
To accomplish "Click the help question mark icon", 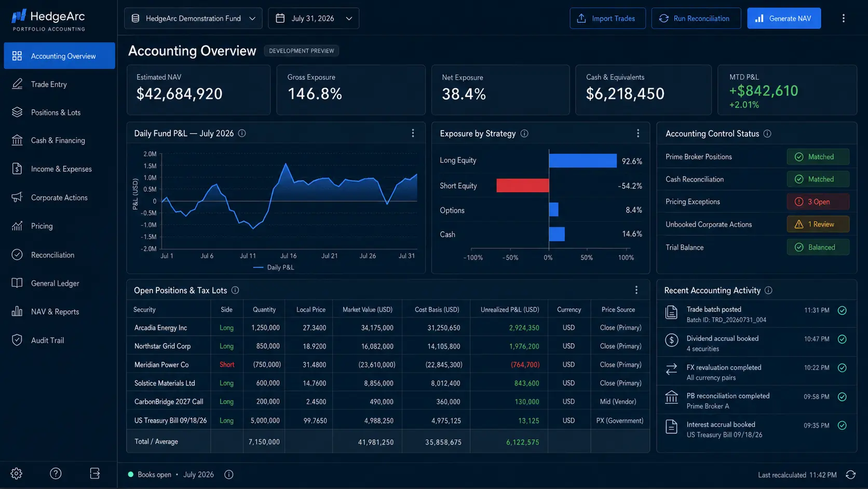I will pyautogui.click(x=56, y=473).
